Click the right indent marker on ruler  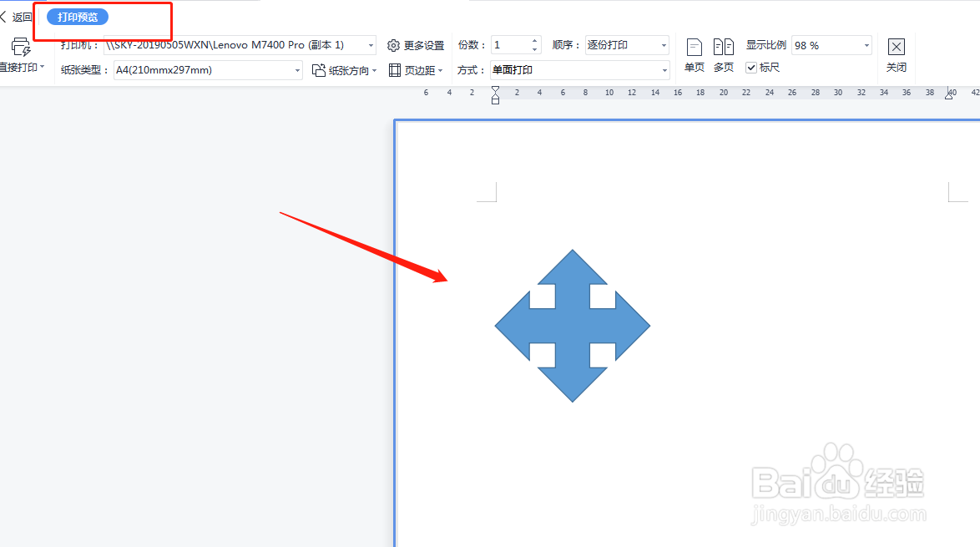coord(949,95)
